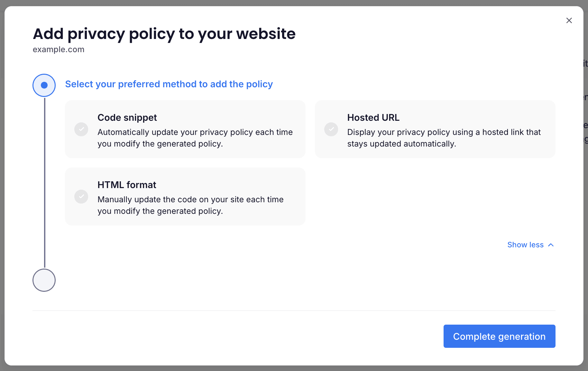The height and width of the screenshot is (371, 588).
Task: Click the Complete generation button
Action: [499, 336]
